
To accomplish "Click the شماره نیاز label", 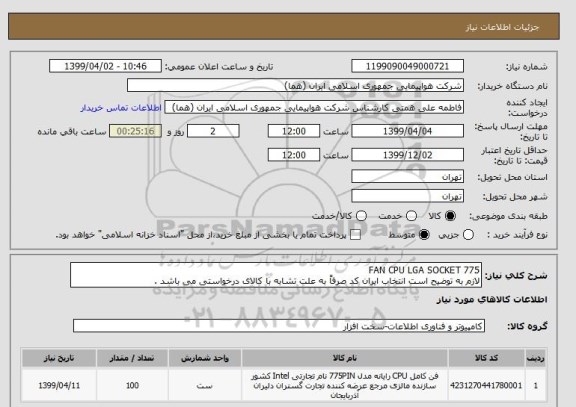I will pos(527,67).
